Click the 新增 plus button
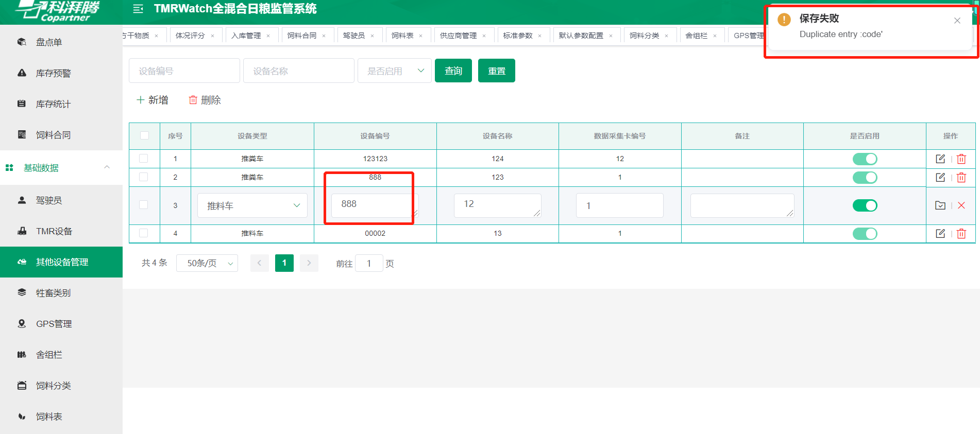The image size is (980, 434). pos(152,100)
